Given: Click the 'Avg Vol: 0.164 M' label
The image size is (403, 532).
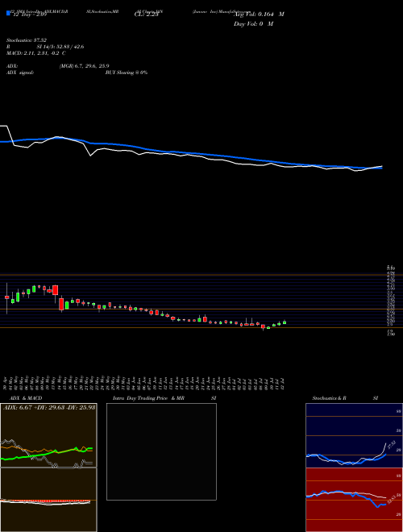Looking at the screenshot, I should [x=259, y=15].
